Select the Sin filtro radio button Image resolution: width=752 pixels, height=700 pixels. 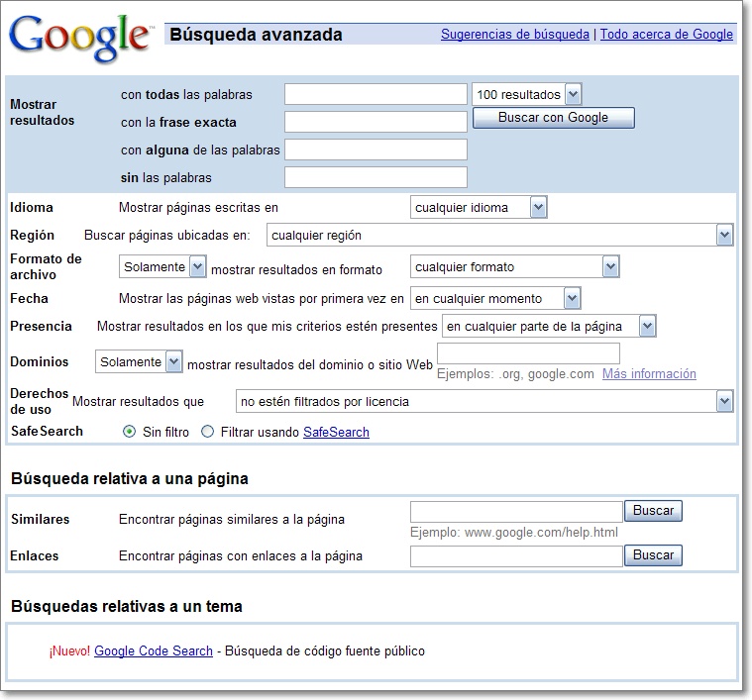(x=129, y=432)
